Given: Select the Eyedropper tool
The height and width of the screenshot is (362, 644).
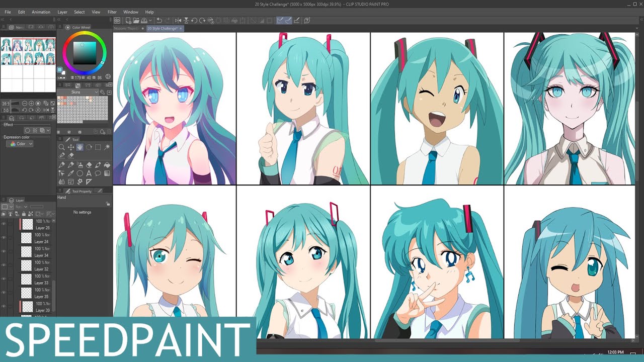Looking at the screenshot, I should [x=70, y=173].
